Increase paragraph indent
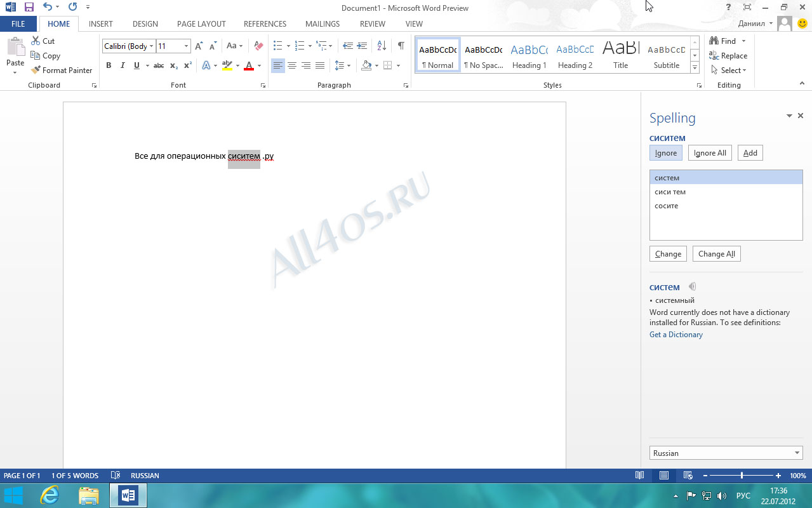 click(x=362, y=46)
